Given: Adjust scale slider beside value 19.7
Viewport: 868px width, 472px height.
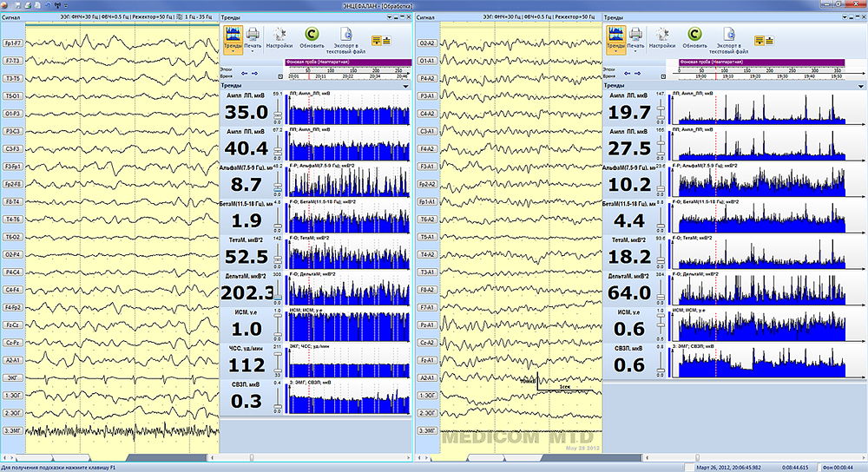Looking at the screenshot, I should point(661,109).
